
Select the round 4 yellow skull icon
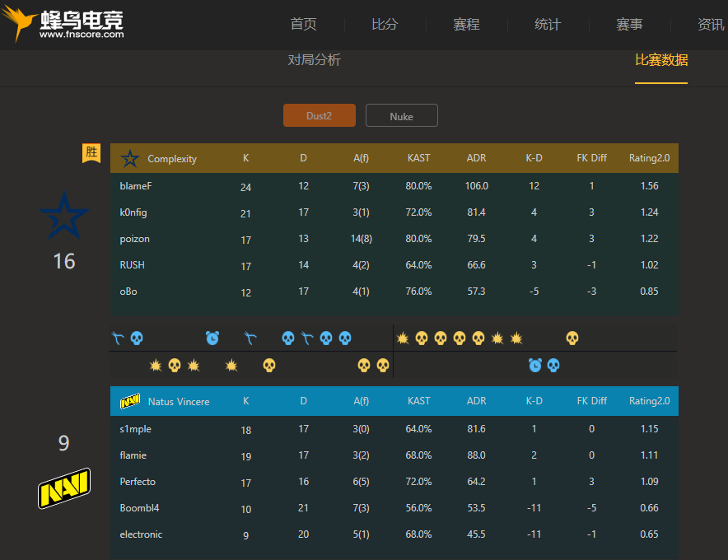[x=175, y=366]
